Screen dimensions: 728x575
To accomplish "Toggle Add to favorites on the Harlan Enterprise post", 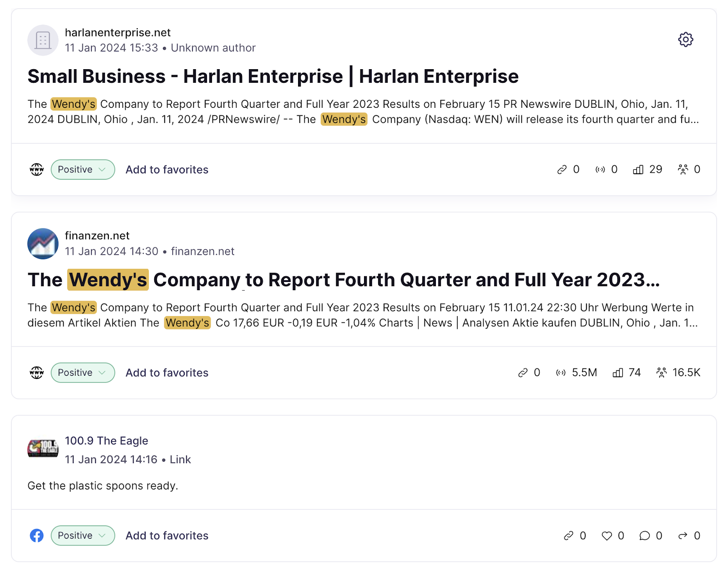I will [167, 169].
